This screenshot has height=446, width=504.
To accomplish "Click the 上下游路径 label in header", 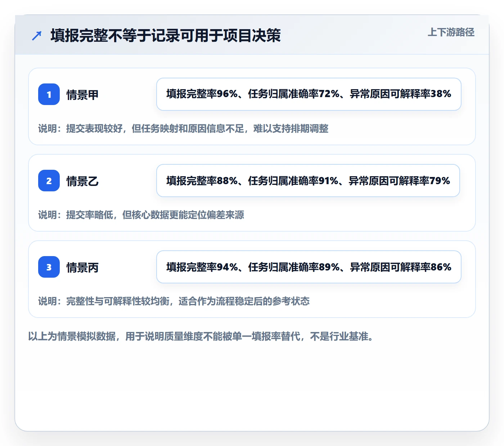I will pyautogui.click(x=451, y=32).
